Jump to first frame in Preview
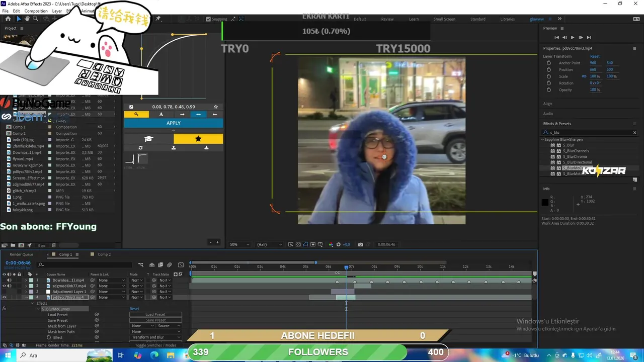This screenshot has width=644, height=362. click(x=556, y=37)
